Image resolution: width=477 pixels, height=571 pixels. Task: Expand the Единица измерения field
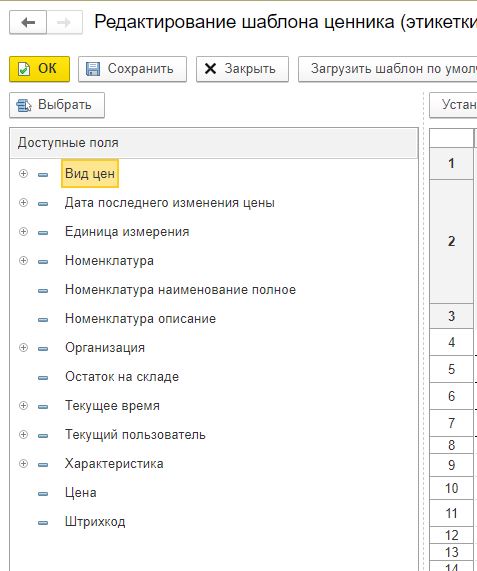(x=23, y=232)
